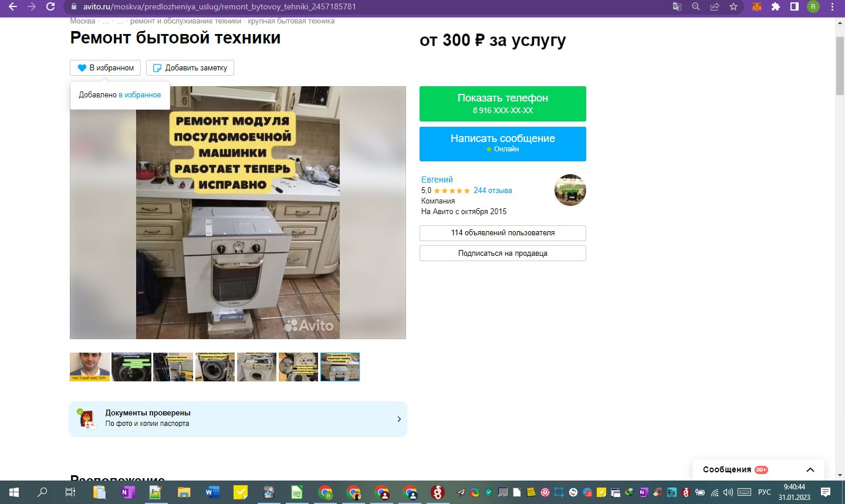Click the seller's round avatar image
The width and height of the screenshot is (845, 504).
click(x=570, y=190)
